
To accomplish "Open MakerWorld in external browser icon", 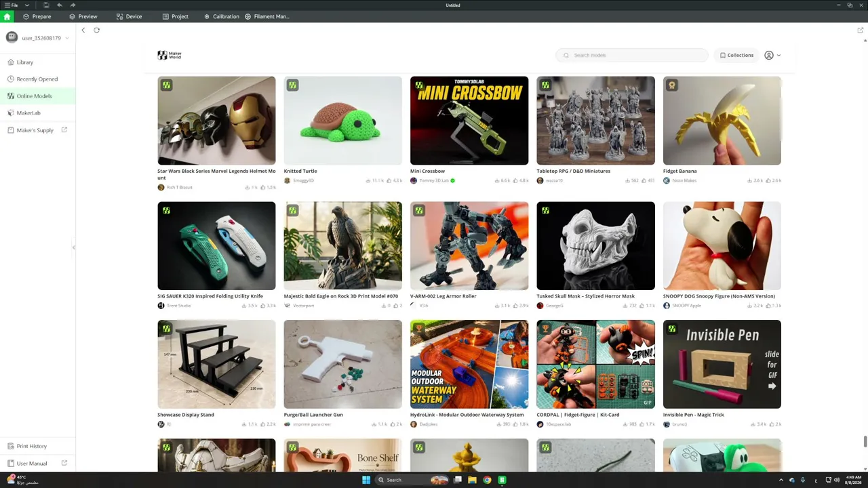I will pos(861,30).
